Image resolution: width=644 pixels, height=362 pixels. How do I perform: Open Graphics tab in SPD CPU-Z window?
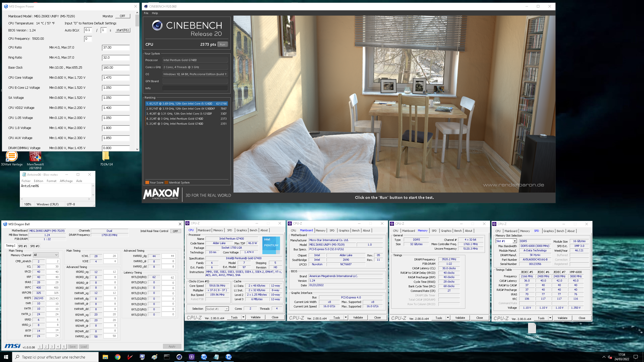(548, 231)
